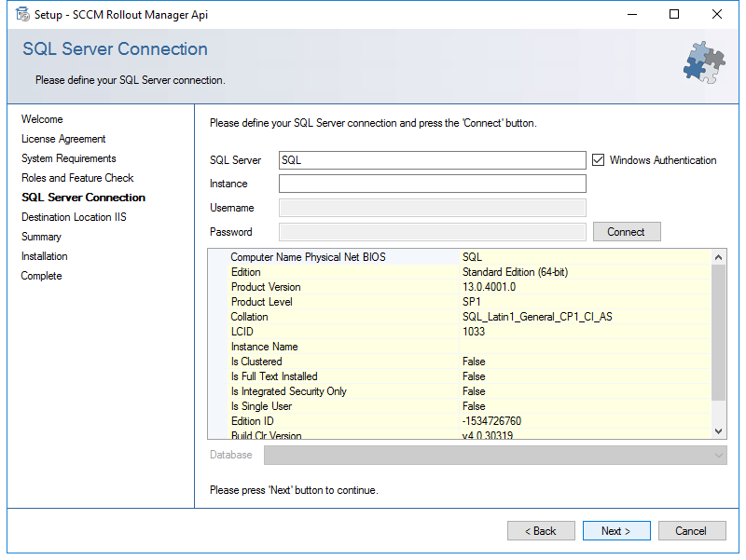Click the properties list scroll down arrow
The image size is (746, 560).
coord(718,431)
